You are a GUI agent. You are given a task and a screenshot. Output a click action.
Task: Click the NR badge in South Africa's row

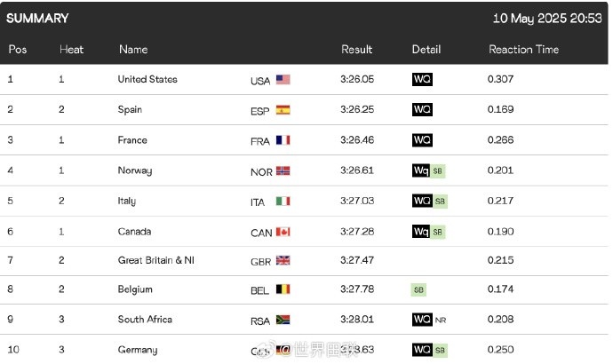[x=441, y=320]
